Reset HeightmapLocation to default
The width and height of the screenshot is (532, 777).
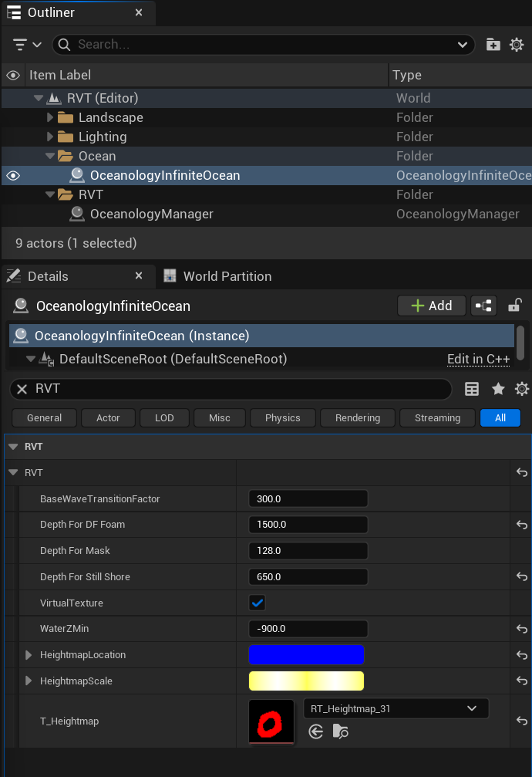point(522,654)
